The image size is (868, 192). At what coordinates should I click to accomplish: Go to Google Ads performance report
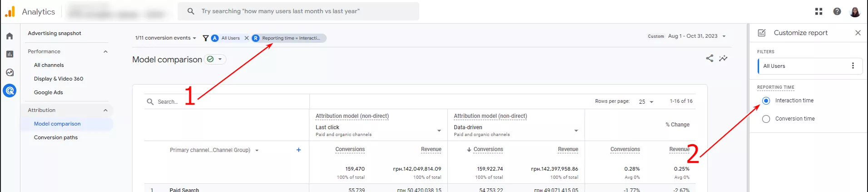[49, 92]
